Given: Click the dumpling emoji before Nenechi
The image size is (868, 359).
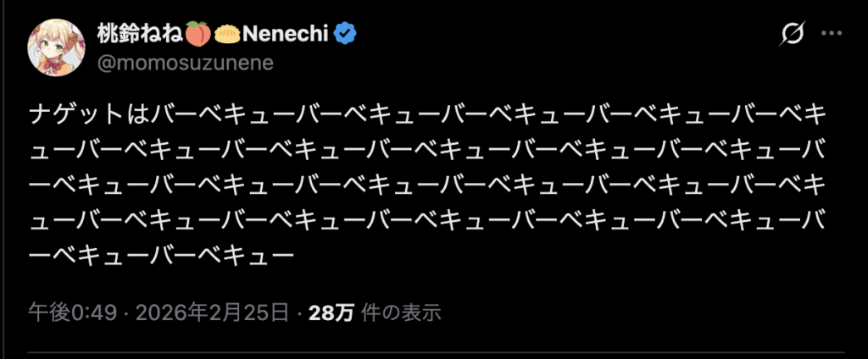Looking at the screenshot, I should click(227, 33).
